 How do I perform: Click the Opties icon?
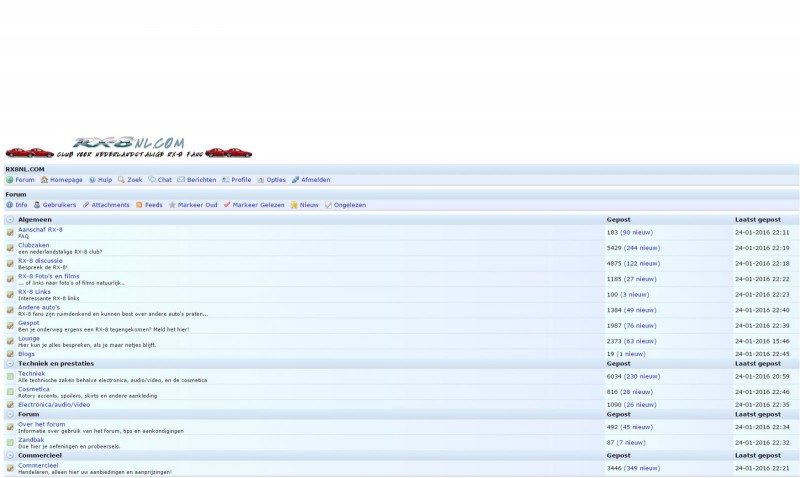[261, 180]
